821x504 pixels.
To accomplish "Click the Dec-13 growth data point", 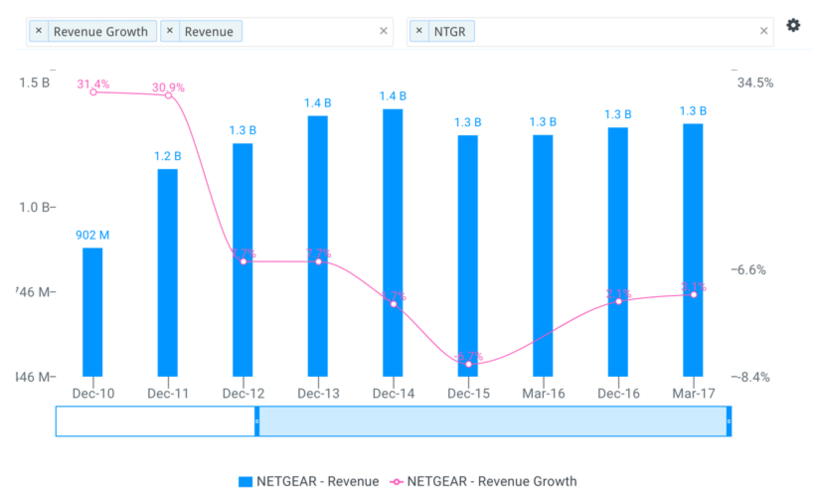I will (319, 261).
